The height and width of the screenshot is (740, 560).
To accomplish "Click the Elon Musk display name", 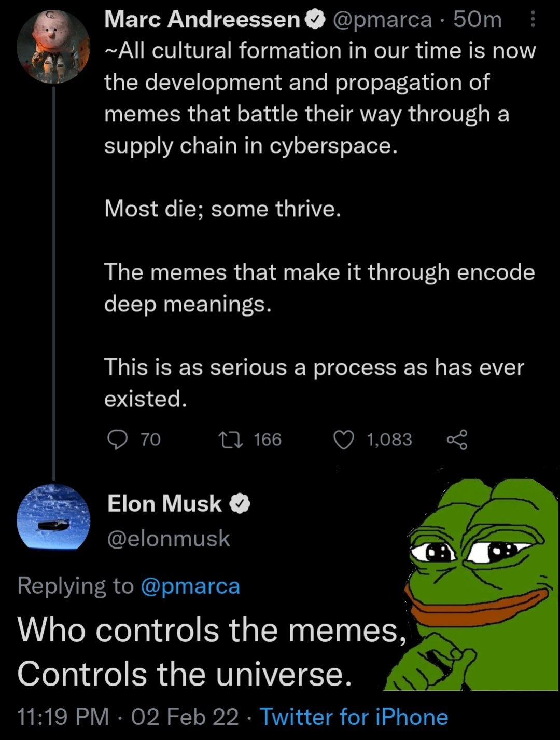I will 165,503.
